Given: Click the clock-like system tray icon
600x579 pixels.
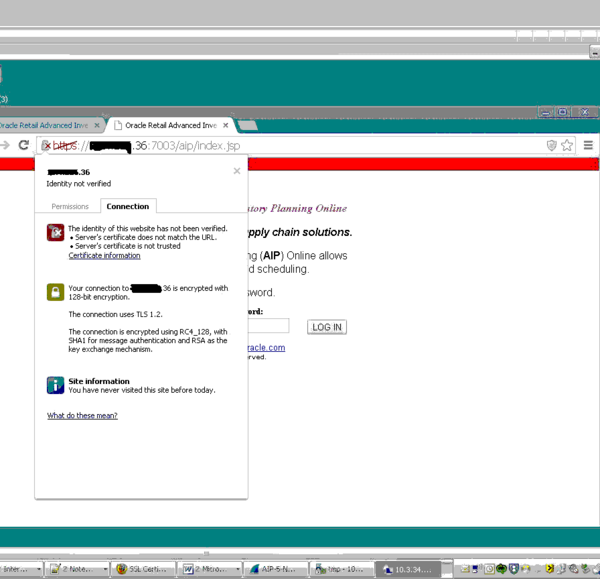Looking at the screenshot, I should pyautogui.click(x=489, y=569).
